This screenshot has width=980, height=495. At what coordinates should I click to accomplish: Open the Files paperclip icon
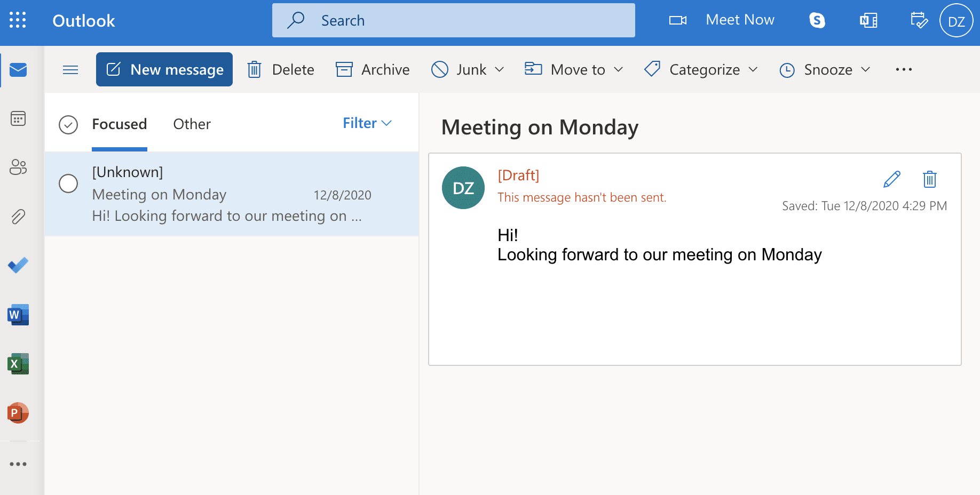point(18,217)
